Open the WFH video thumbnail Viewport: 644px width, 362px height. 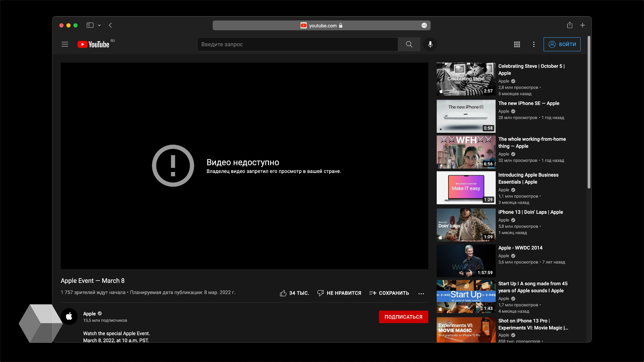coord(466,152)
